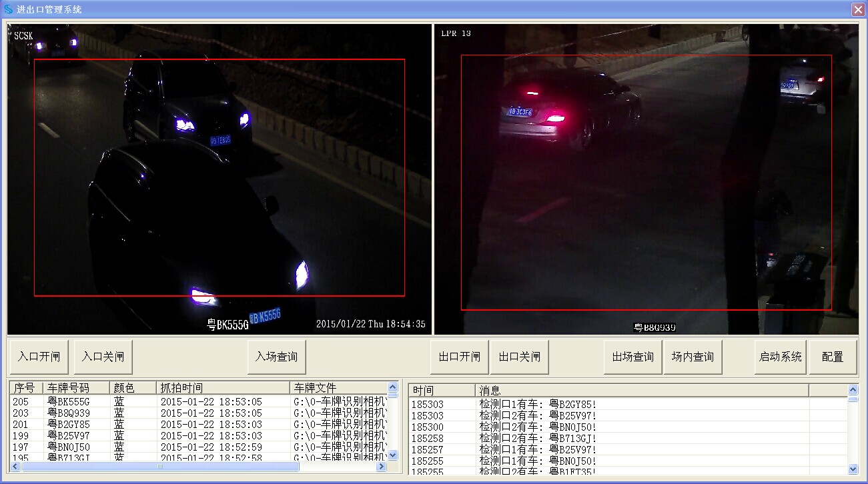Click the 入口关闸 button
The height and width of the screenshot is (484, 868).
(x=103, y=357)
